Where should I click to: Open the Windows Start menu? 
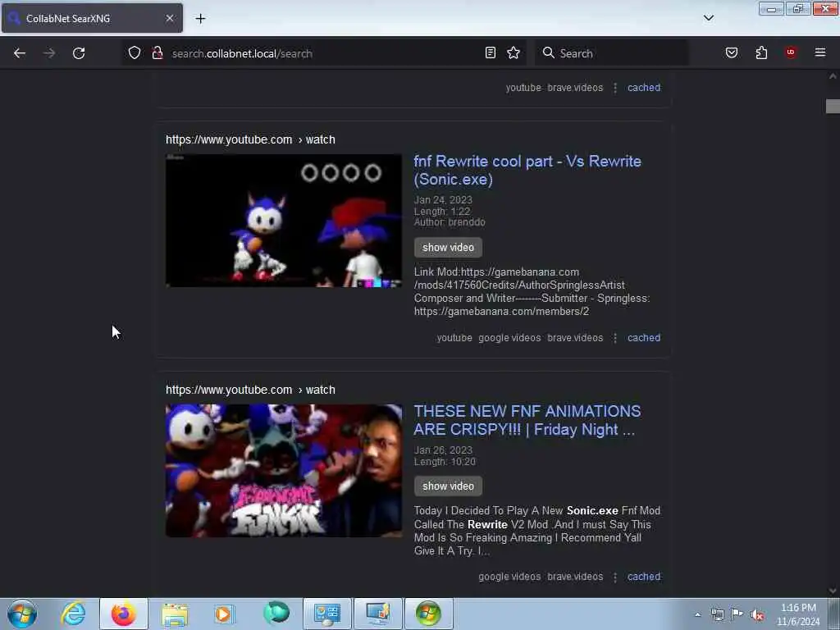pyautogui.click(x=22, y=614)
